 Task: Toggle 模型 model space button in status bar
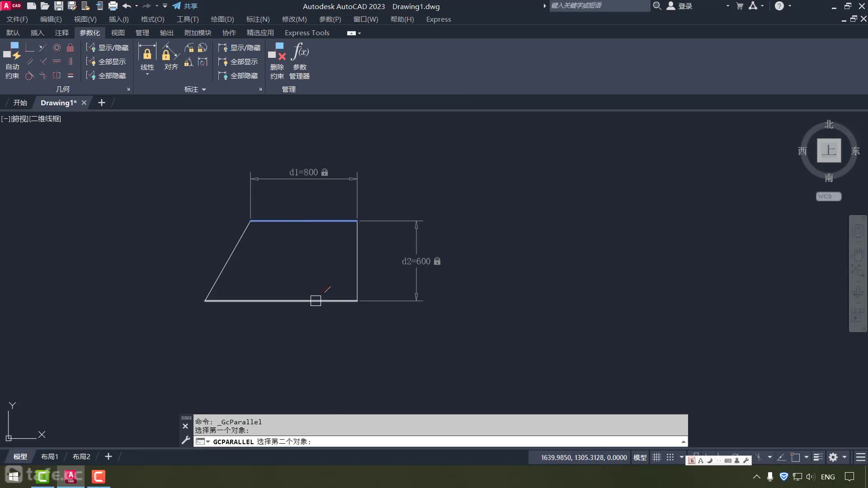pos(640,457)
